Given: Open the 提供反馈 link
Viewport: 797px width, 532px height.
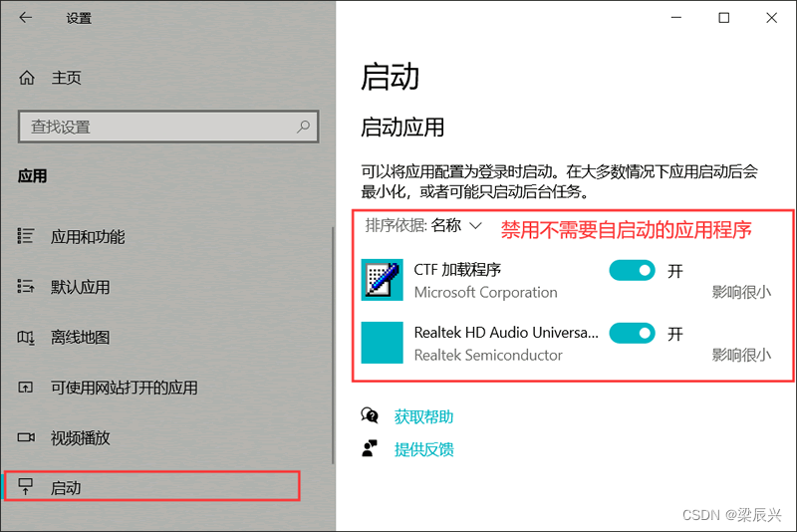Looking at the screenshot, I should pos(423,449).
